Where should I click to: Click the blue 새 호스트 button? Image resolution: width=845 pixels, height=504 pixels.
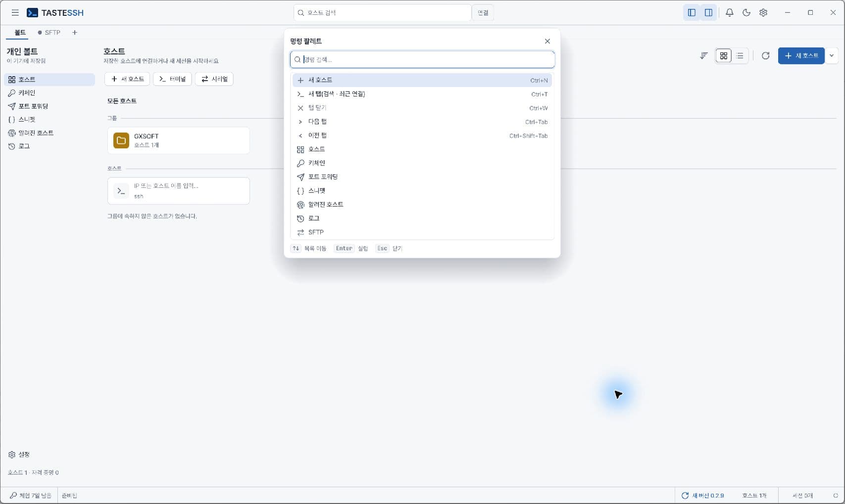[x=801, y=56]
